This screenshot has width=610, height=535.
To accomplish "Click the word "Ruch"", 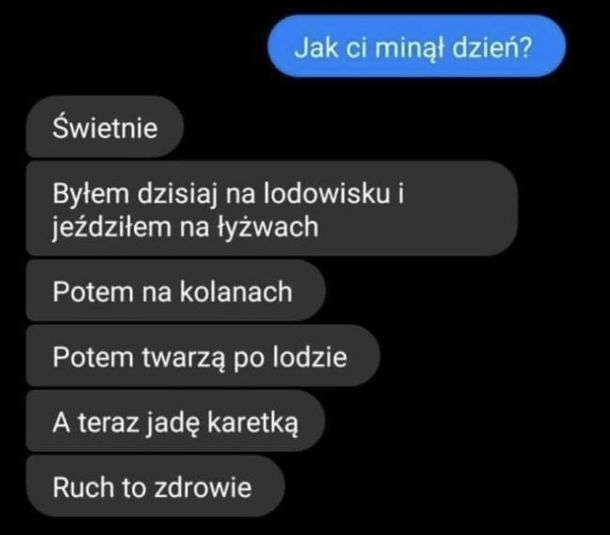I will (x=83, y=487).
